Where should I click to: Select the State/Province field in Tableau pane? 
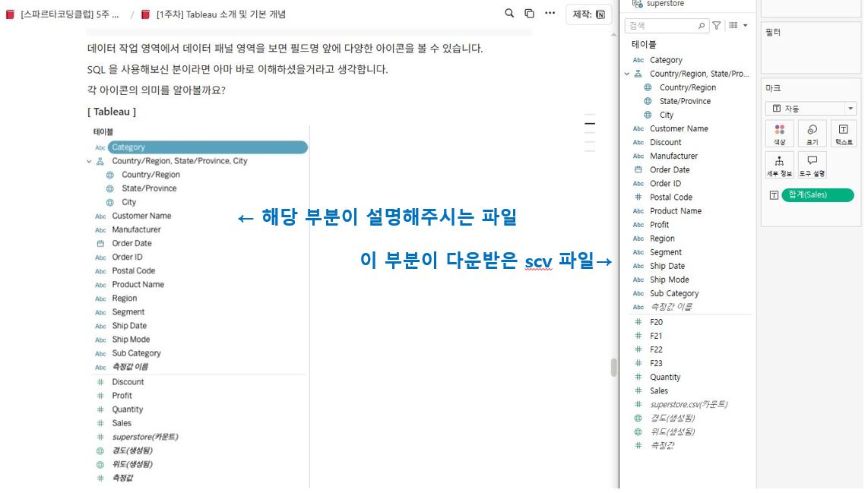(685, 101)
